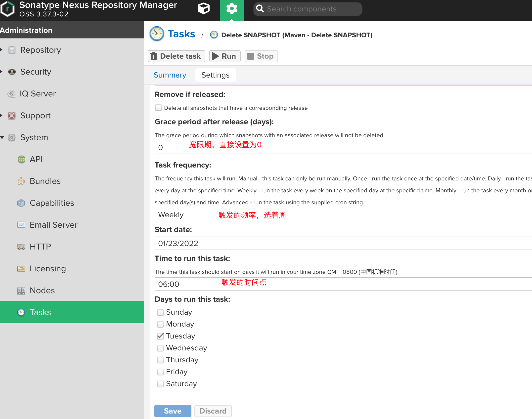
Task: Click the Nodes icon in sidebar
Action: coord(21,291)
